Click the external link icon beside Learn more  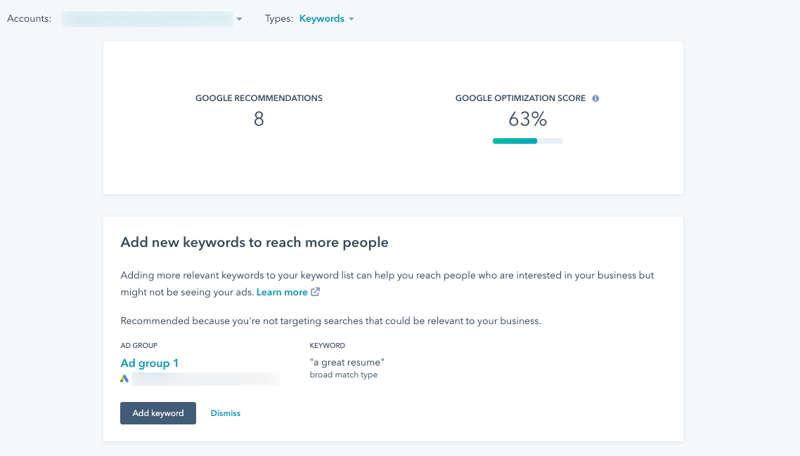point(315,292)
